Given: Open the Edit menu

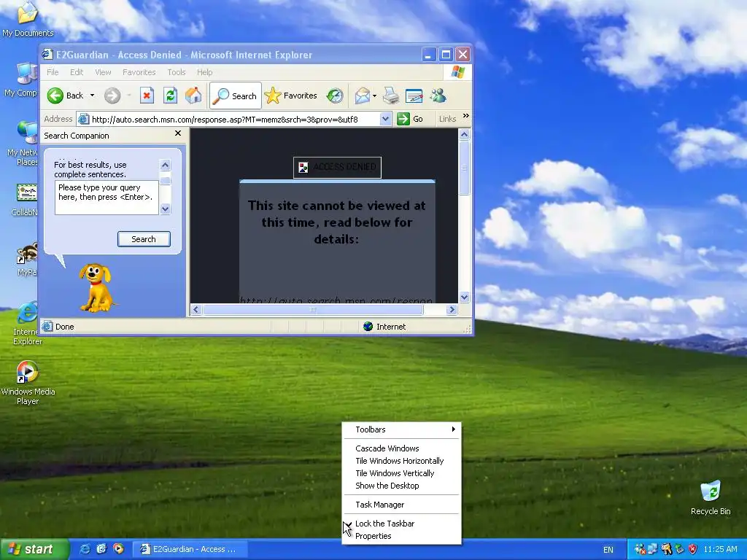Looking at the screenshot, I should pos(76,72).
